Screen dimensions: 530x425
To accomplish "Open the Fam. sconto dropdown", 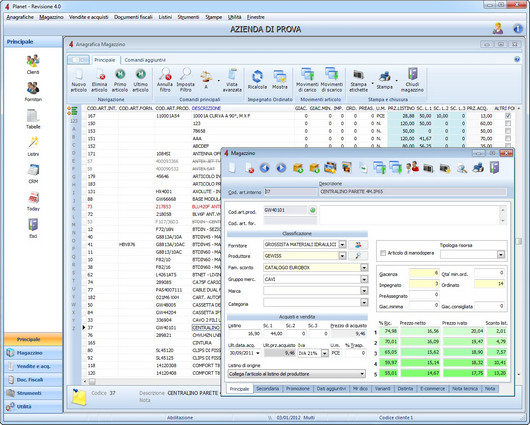I will (x=364, y=267).
